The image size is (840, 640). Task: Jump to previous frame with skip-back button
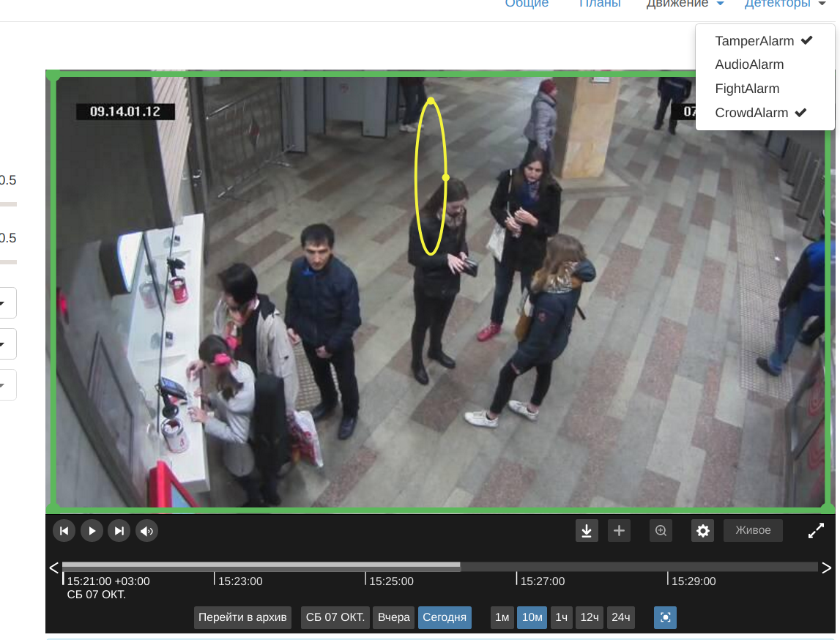pos(64,531)
